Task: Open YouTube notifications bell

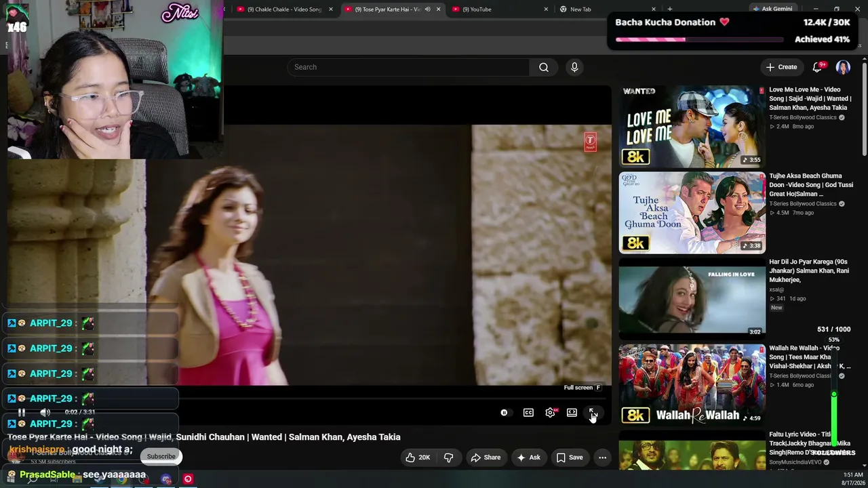Action: tap(817, 67)
